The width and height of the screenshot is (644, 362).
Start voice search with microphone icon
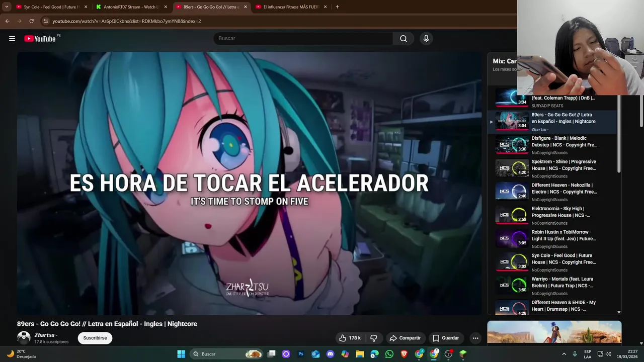coord(426,39)
